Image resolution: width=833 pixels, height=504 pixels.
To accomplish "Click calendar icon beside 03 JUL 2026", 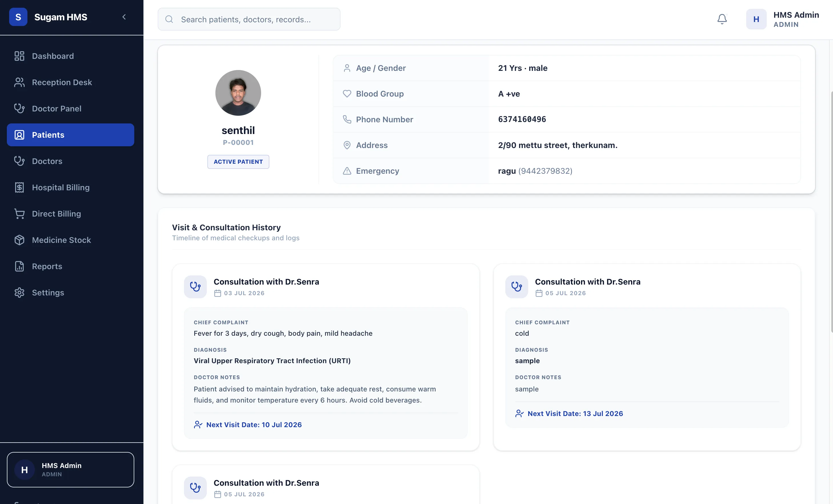I will pos(217,293).
